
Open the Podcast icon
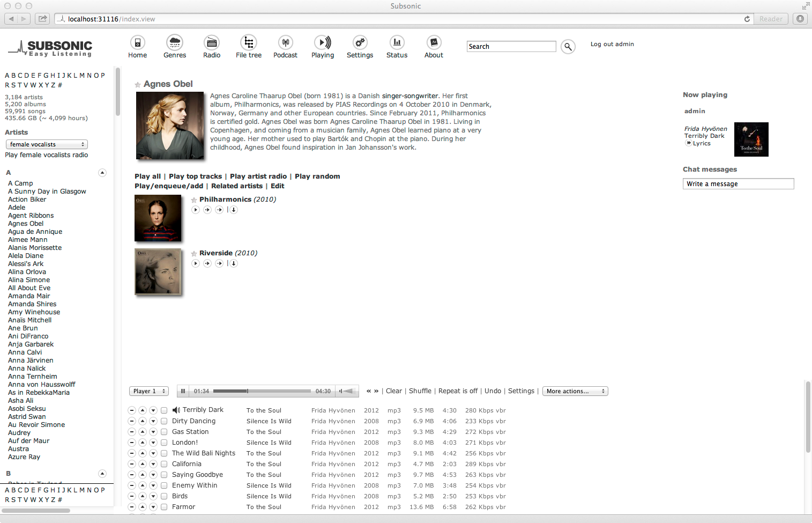coord(286,42)
